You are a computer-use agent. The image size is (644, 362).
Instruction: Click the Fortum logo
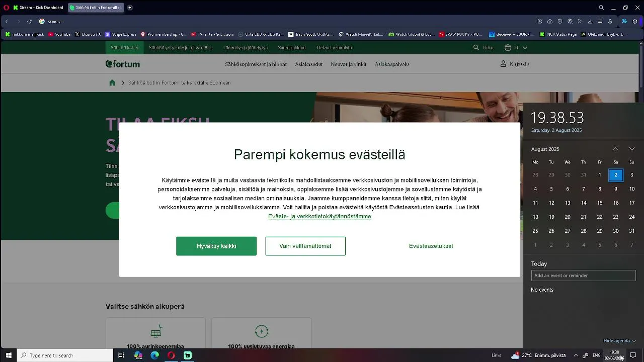(123, 64)
